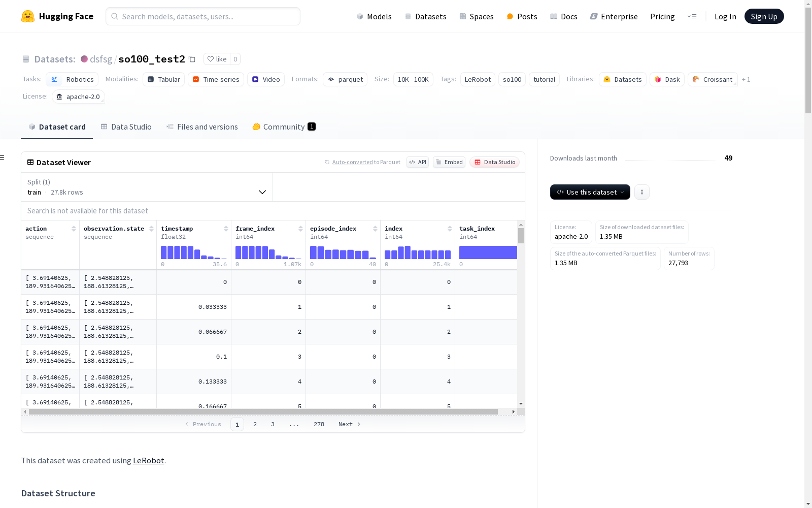This screenshot has width=812, height=508.
Task: Open the Use this dataset dropdown
Action: click(590, 192)
